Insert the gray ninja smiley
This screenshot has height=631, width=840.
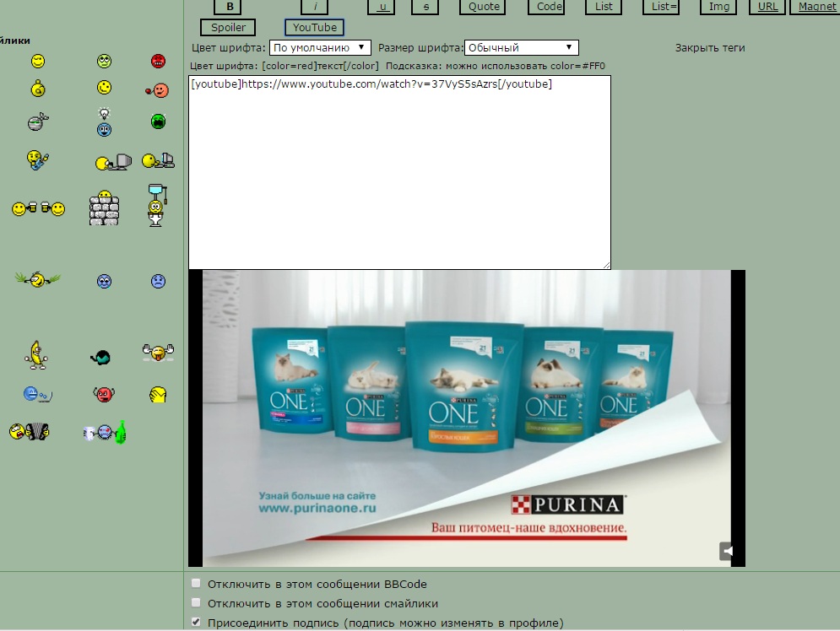pos(38,122)
